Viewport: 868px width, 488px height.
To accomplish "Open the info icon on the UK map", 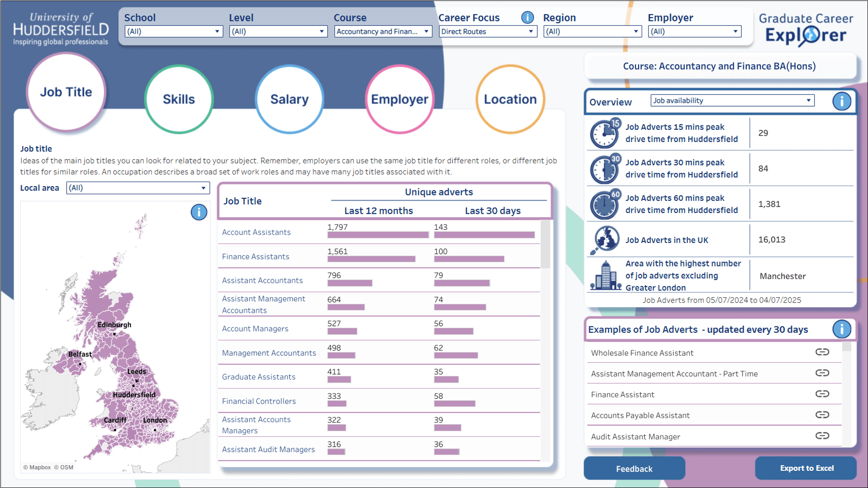I will (x=198, y=212).
